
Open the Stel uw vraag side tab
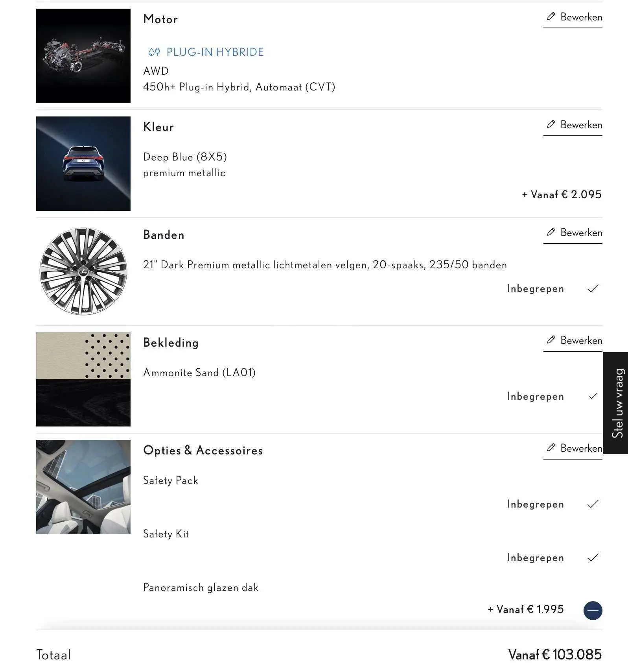(x=615, y=403)
